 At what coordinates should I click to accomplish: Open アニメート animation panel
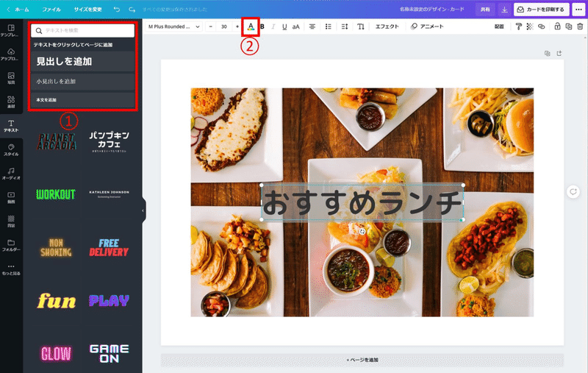pyautogui.click(x=427, y=26)
